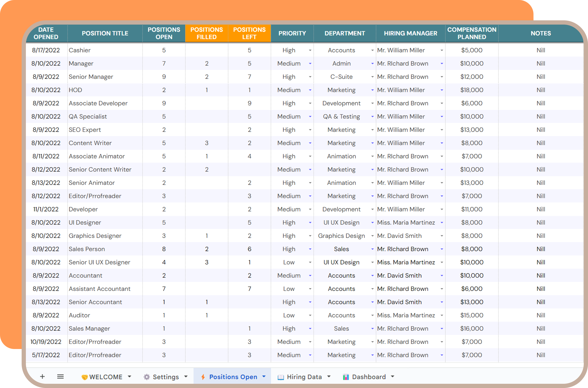Open priority dropdown for Sales Manager row

point(310,329)
